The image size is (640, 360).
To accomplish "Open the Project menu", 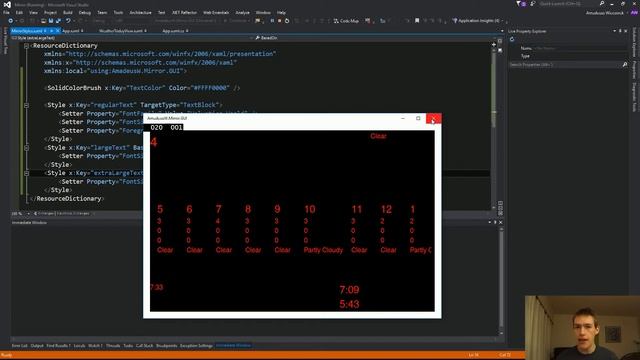I will 50,13.
